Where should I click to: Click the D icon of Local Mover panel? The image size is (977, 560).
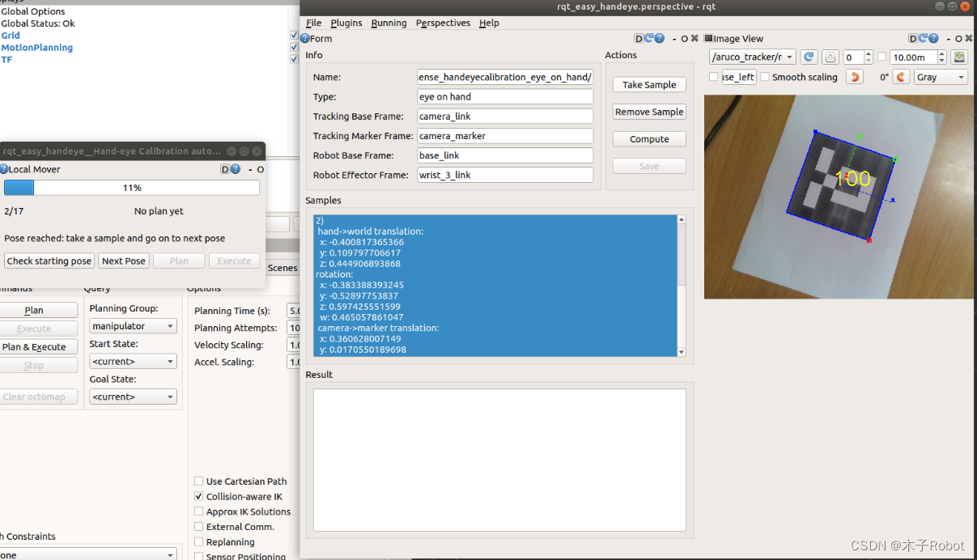click(x=225, y=169)
